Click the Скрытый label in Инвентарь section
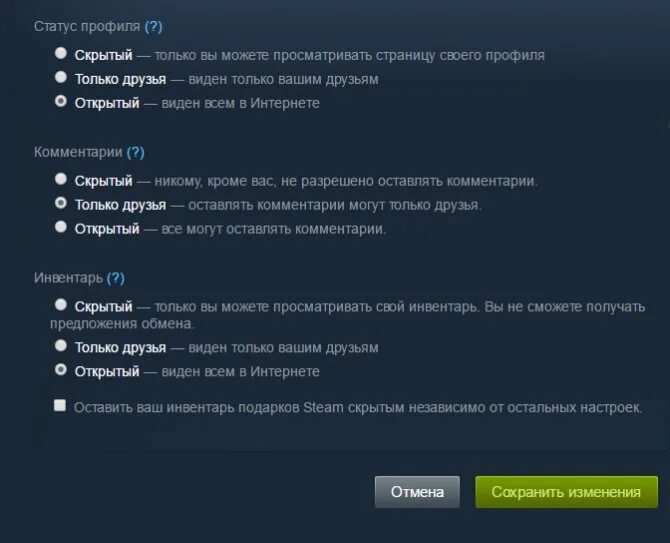 [x=103, y=307]
